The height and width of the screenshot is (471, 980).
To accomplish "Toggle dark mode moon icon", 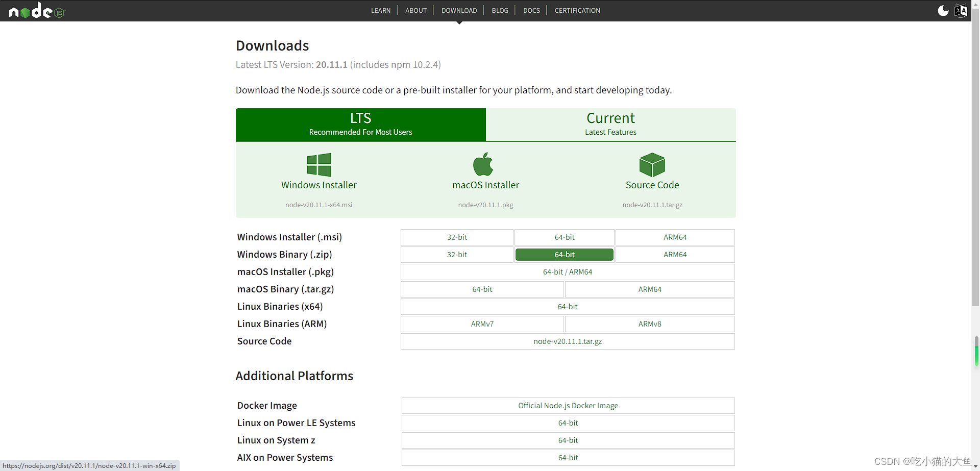I will [x=943, y=11].
